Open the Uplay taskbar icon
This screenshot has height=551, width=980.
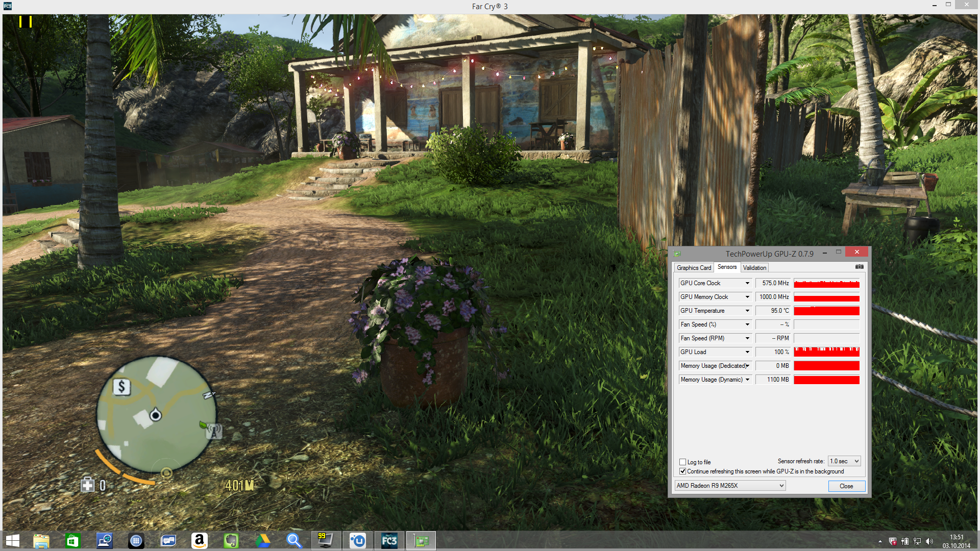(x=357, y=541)
